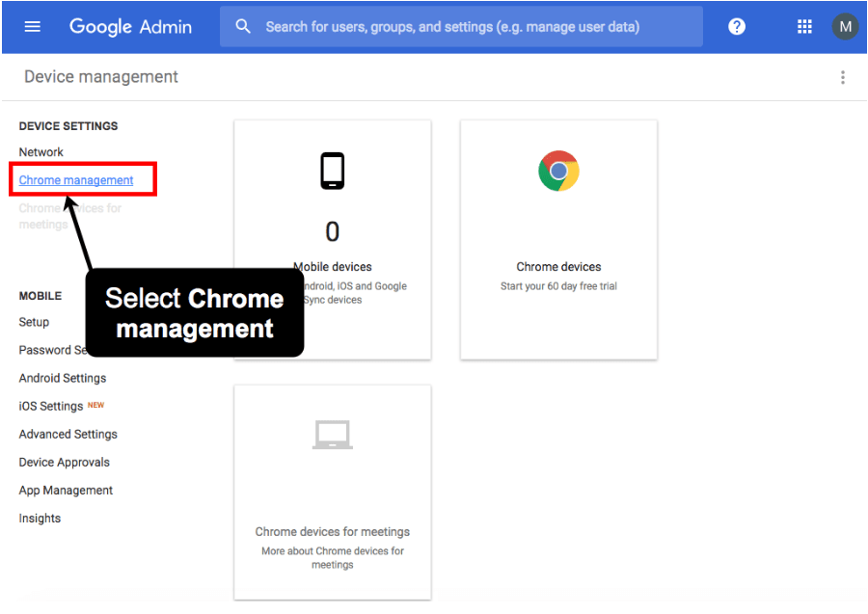Click the mobile devices count 0
868x614 pixels.
pyautogui.click(x=332, y=231)
